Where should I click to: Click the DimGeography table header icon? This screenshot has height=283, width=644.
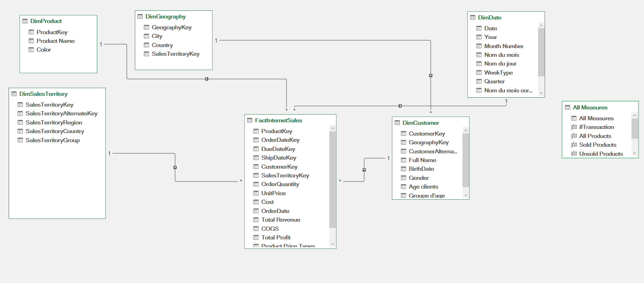[x=140, y=17]
